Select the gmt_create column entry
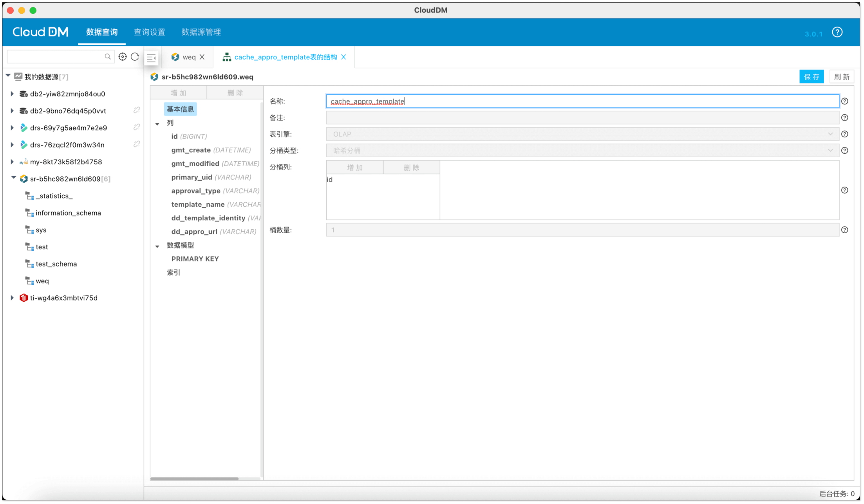The image size is (864, 504). [x=191, y=150]
